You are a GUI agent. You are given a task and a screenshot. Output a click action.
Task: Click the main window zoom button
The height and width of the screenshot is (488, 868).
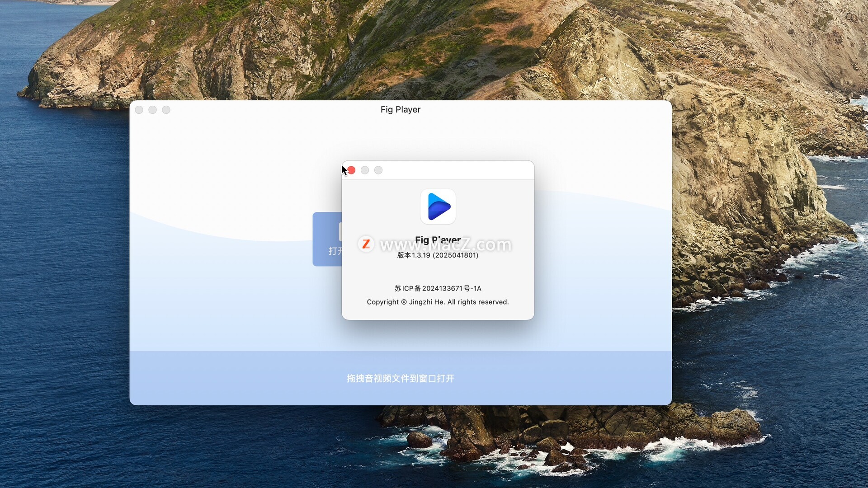click(x=166, y=110)
